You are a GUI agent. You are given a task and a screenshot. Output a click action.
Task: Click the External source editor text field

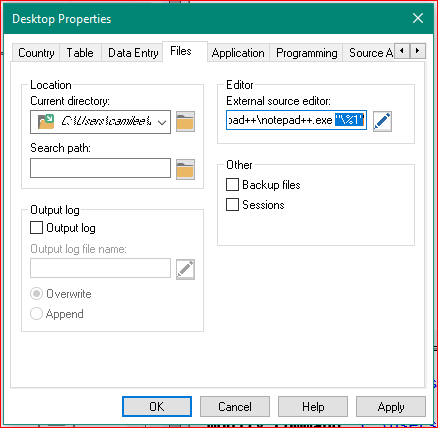coord(296,120)
